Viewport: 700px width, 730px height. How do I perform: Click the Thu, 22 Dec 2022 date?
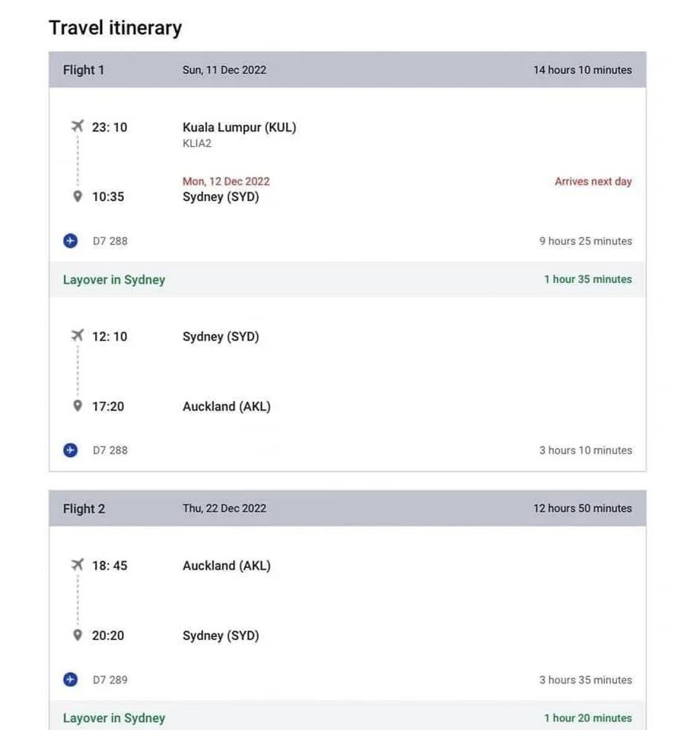[224, 509]
